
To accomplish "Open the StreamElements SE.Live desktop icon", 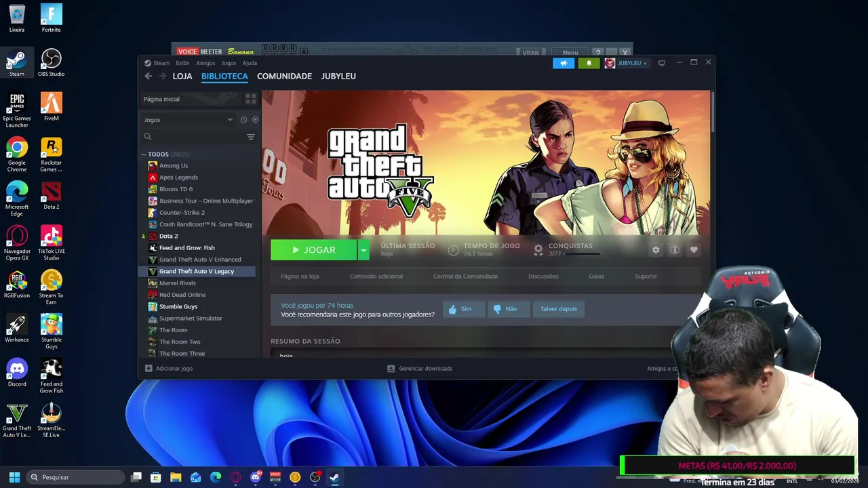I will pos(51,420).
